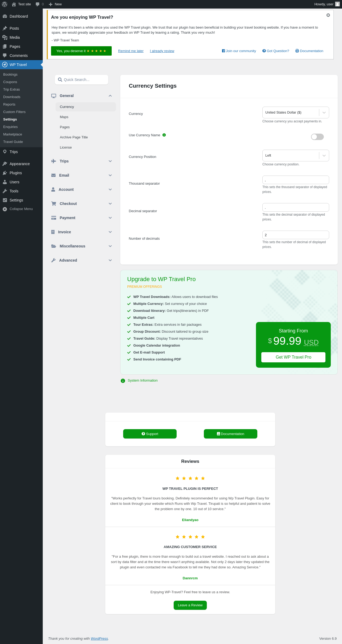Viewport: 342px width, 644px height.
Task: Dismiss the WP Travel review notice
Action: 328,15
